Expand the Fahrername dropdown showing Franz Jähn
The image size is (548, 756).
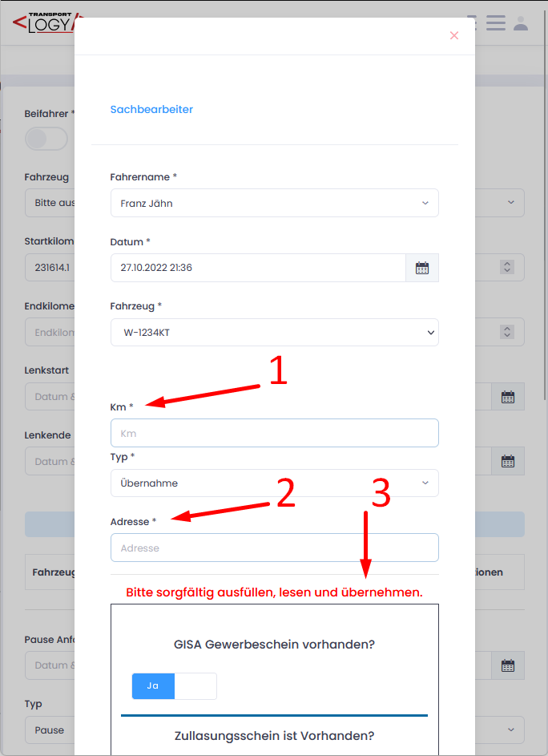point(274,204)
